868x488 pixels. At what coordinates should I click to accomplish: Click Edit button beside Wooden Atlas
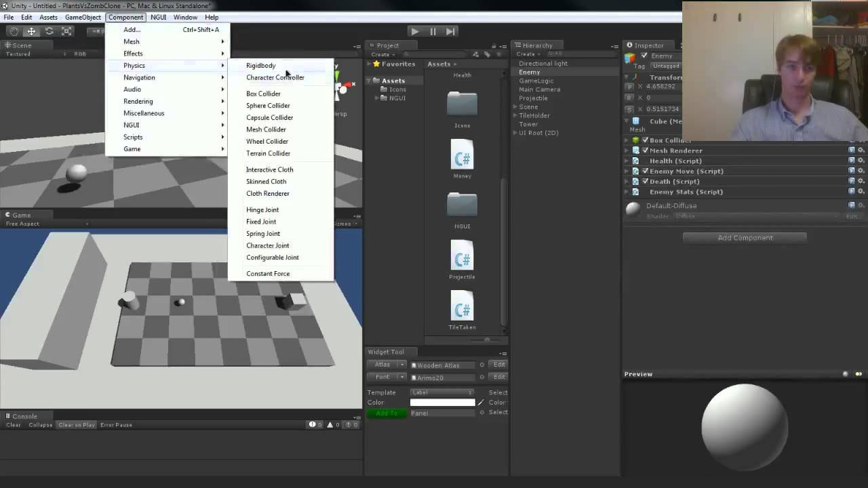pyautogui.click(x=499, y=365)
